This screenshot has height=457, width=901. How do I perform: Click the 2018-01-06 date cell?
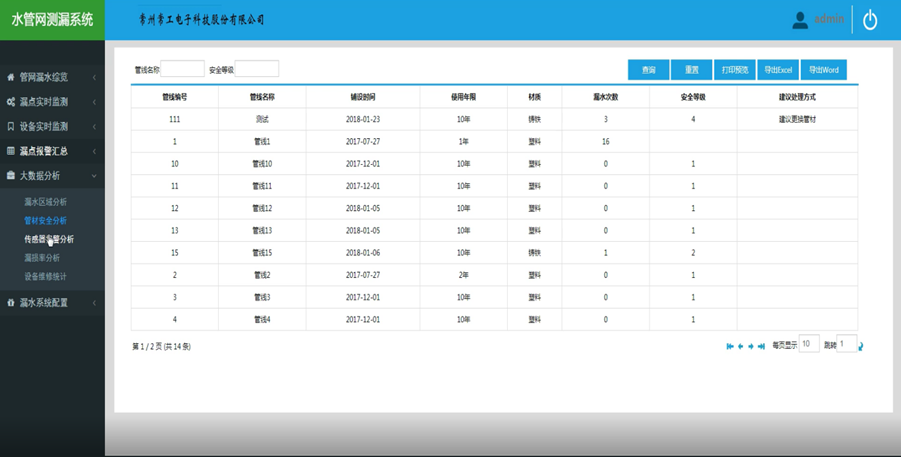pos(363,253)
